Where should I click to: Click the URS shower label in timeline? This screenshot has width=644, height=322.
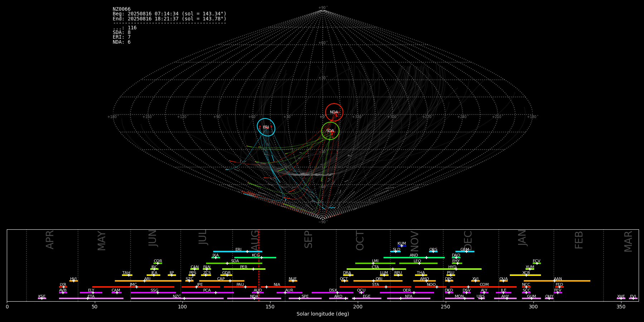point(480,297)
